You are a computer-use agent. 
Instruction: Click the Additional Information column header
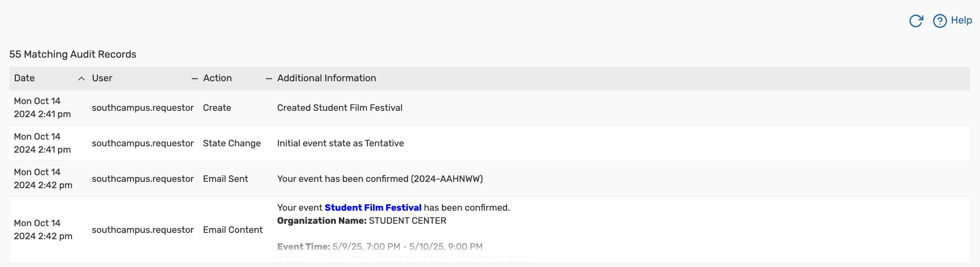tap(326, 78)
